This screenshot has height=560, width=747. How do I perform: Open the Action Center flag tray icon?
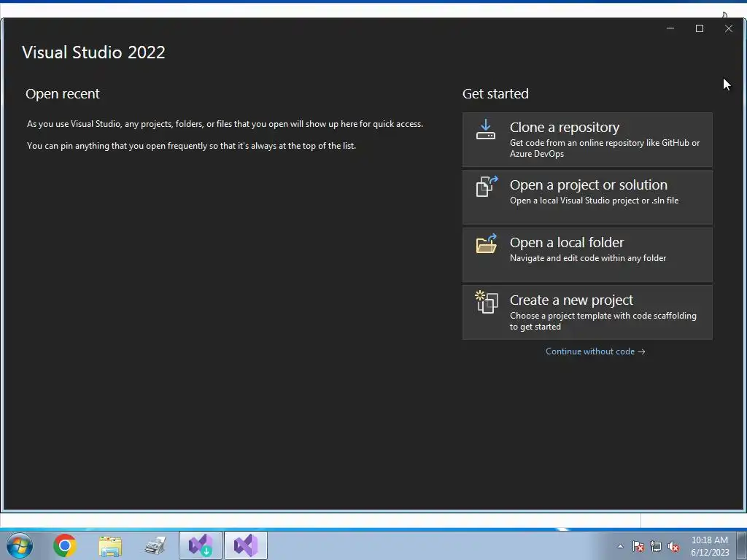[x=638, y=546]
